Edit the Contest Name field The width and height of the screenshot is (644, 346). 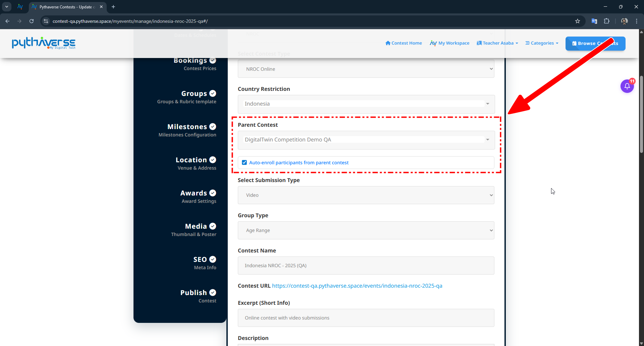click(366, 266)
